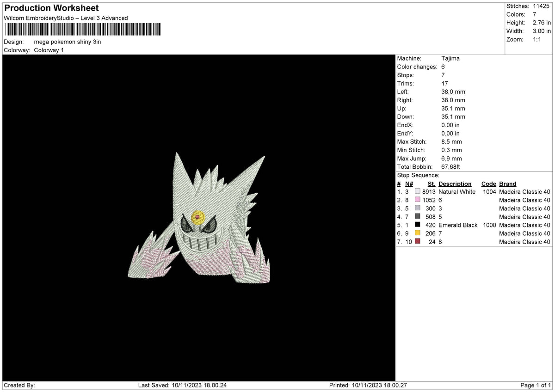Screen dimensions: 555x392
Task: Click the 'Left:' value '38.0 mm'
Action: coord(453,92)
